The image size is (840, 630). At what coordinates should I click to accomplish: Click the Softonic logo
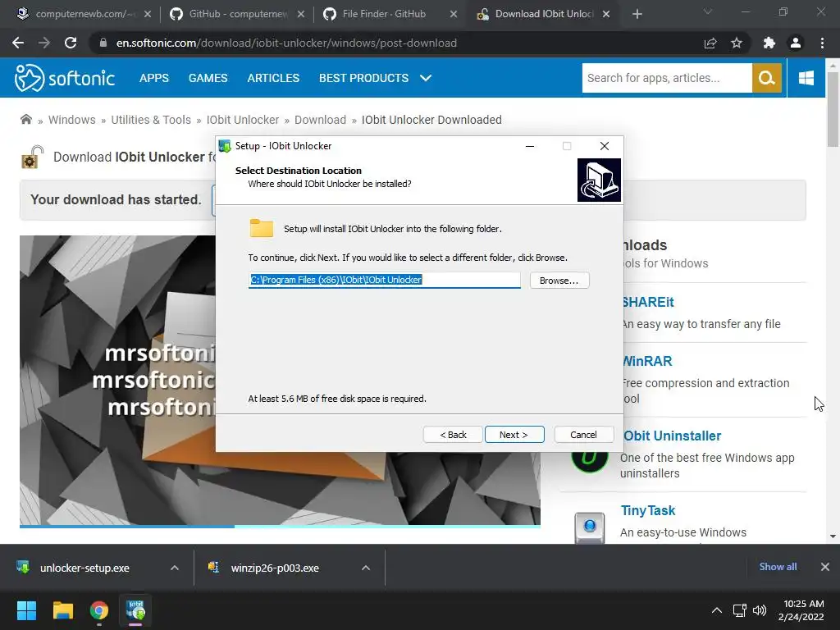[x=64, y=78]
